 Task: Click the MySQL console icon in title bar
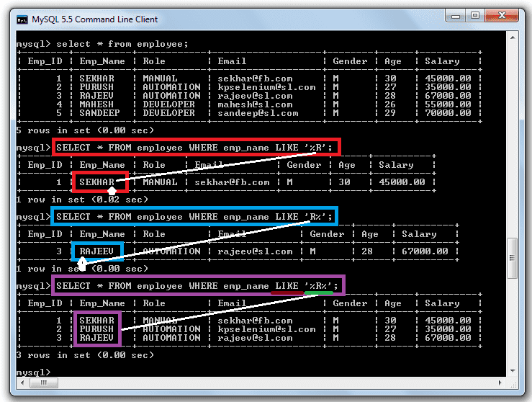(22, 19)
